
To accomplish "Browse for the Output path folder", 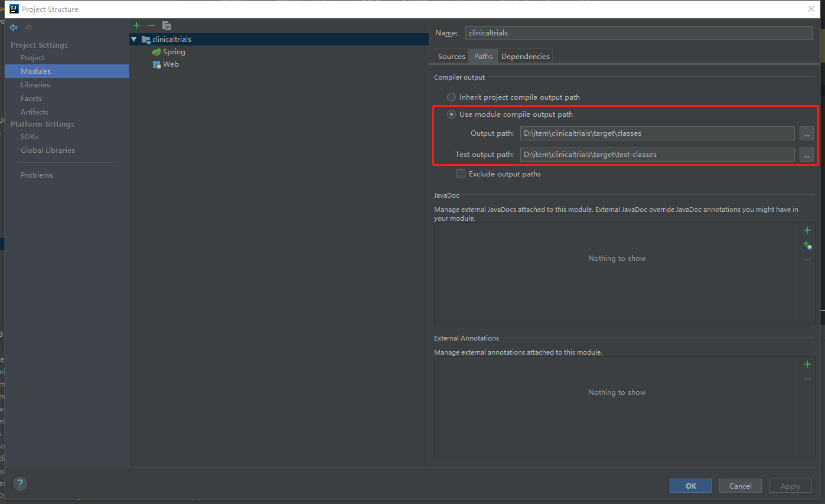I will 807,133.
